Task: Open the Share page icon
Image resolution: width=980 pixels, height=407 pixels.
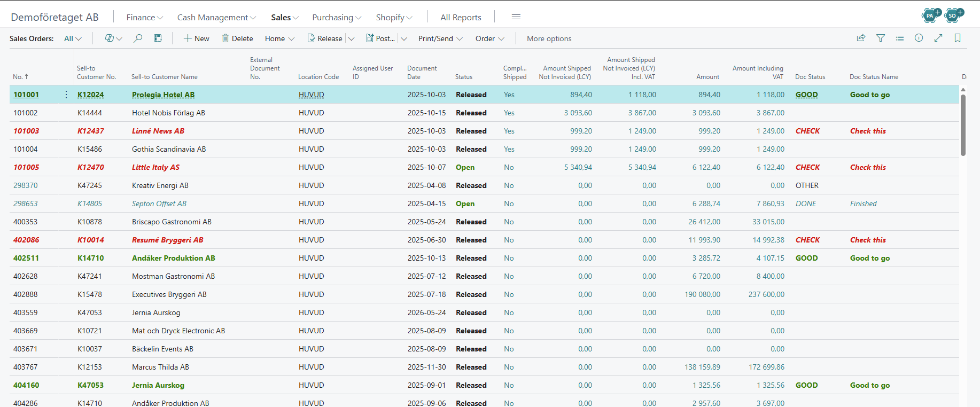Action: (861, 38)
